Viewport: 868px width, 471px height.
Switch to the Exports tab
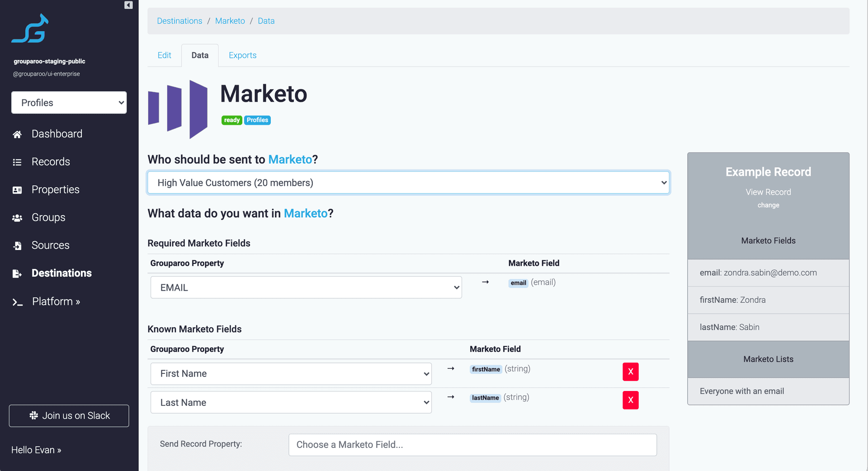point(242,55)
